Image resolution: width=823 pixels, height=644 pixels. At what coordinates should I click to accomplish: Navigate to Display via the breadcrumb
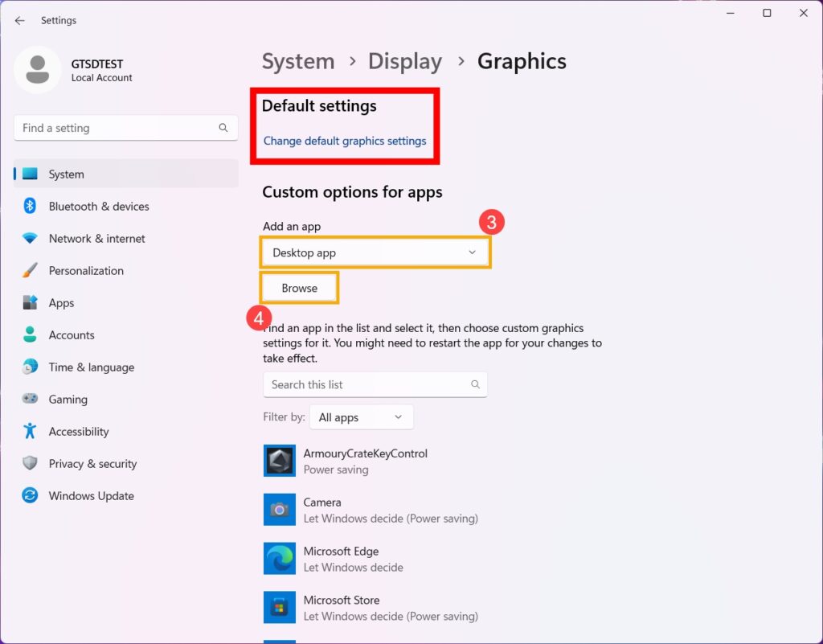click(405, 61)
